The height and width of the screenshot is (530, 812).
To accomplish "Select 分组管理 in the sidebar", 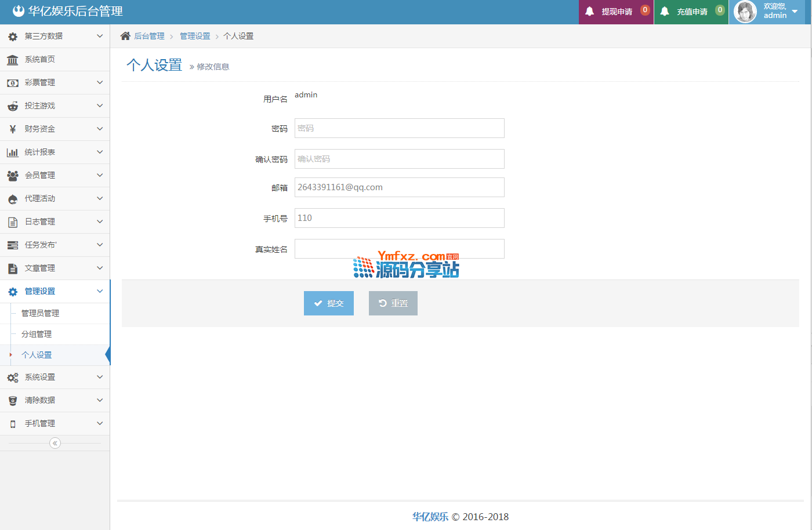I will tap(37, 334).
